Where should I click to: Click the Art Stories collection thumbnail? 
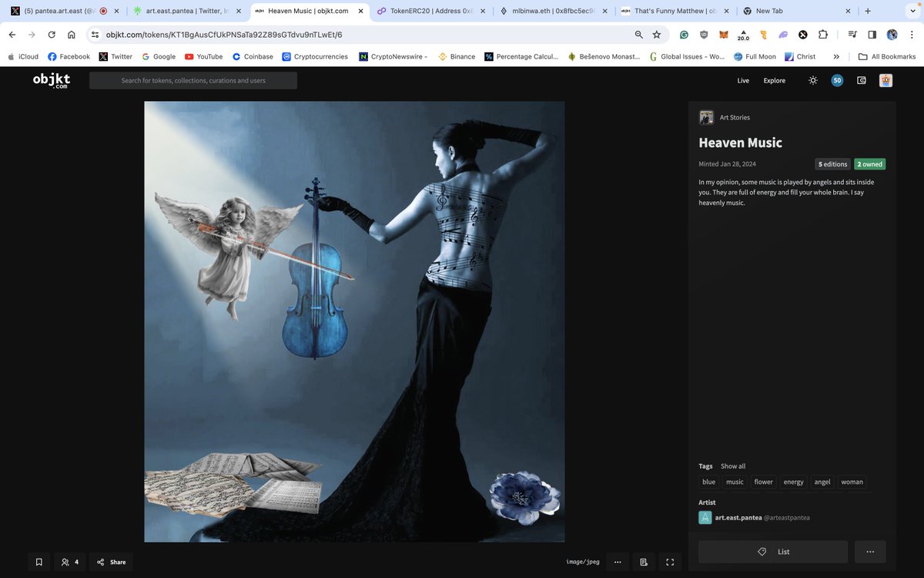click(706, 117)
